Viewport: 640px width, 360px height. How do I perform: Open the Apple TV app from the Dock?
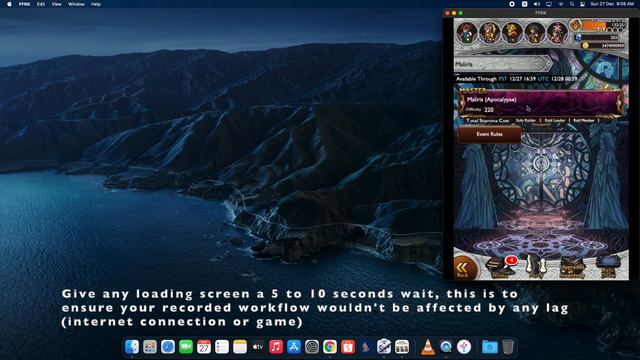(x=258, y=347)
